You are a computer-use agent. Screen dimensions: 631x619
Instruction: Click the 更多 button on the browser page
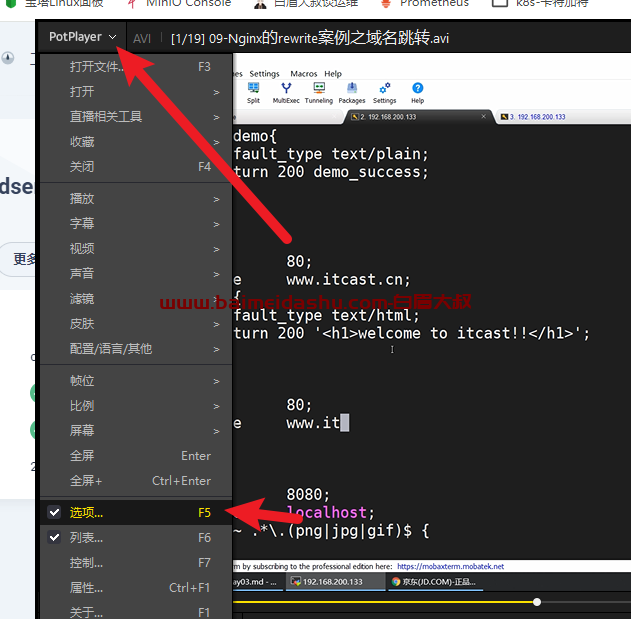18,259
